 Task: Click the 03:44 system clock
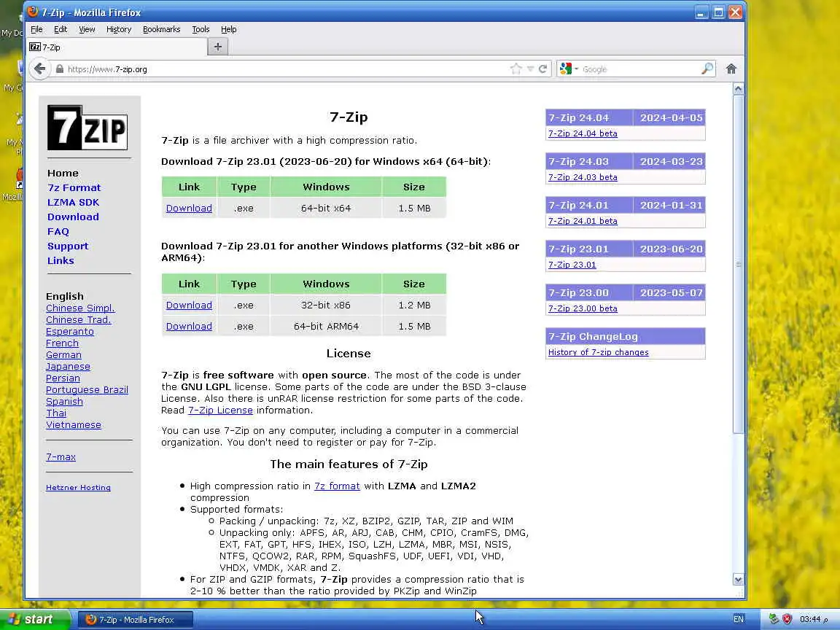(x=813, y=619)
